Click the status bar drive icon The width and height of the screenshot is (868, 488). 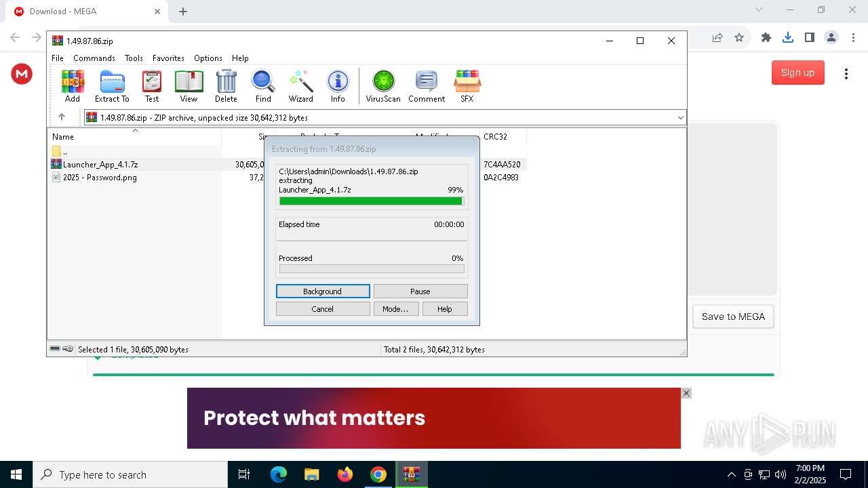[x=55, y=349]
